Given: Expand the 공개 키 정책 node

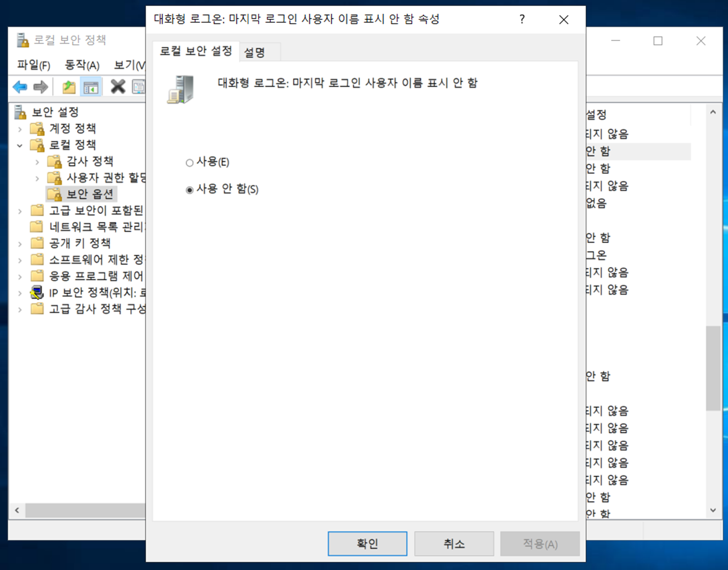Looking at the screenshot, I should coord(20,244).
